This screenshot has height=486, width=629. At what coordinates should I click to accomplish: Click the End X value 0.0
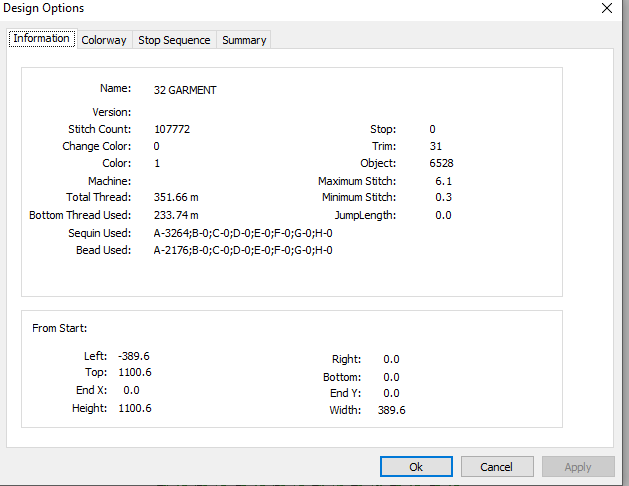(x=131, y=390)
